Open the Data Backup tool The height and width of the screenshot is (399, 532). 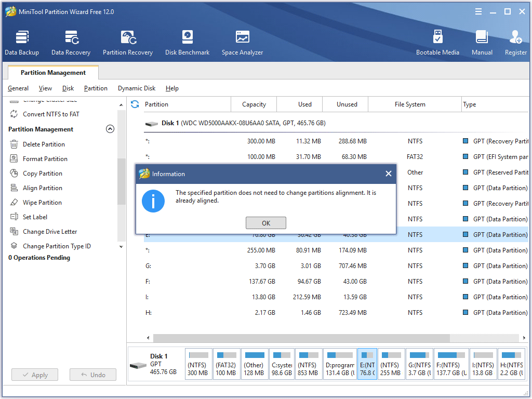point(22,43)
